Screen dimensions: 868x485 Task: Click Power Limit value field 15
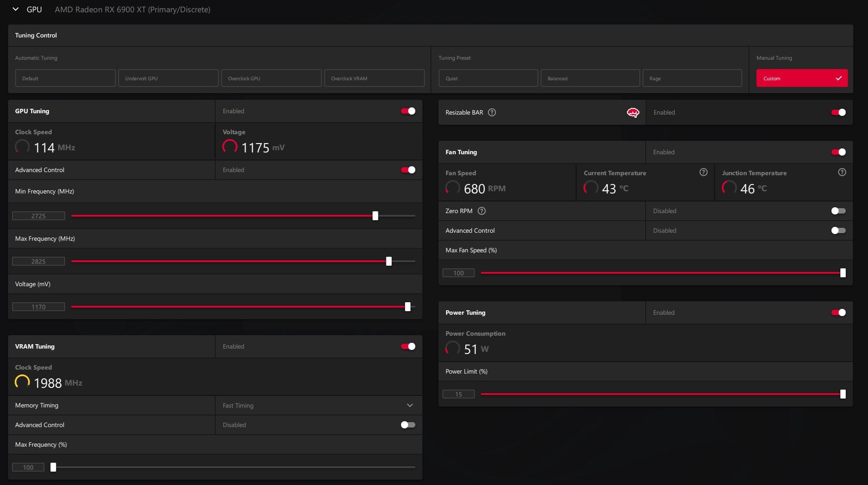459,394
